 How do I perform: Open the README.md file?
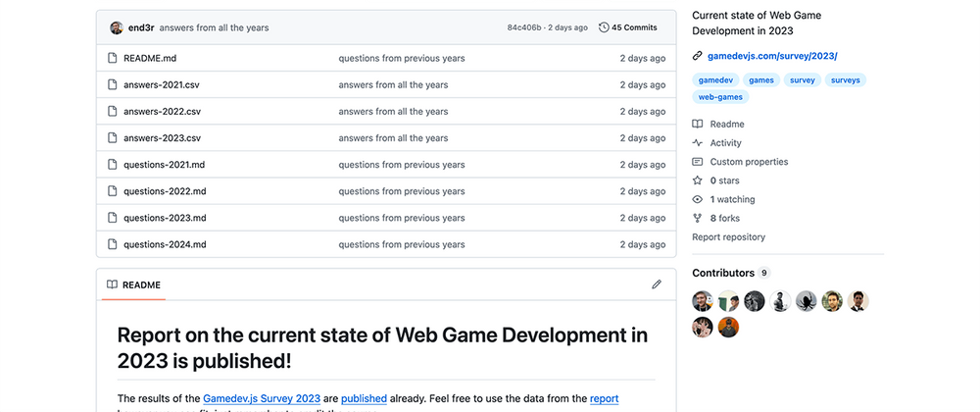coord(150,58)
